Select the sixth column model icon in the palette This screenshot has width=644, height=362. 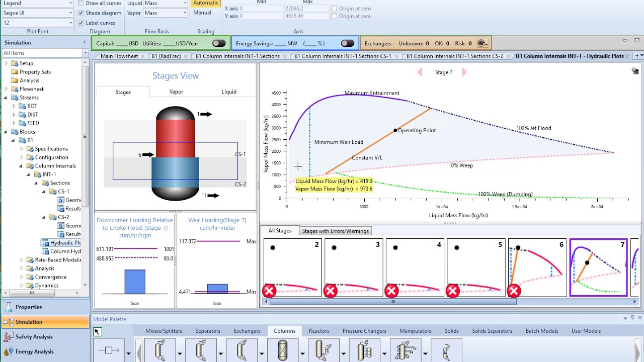pyautogui.click(x=364, y=350)
